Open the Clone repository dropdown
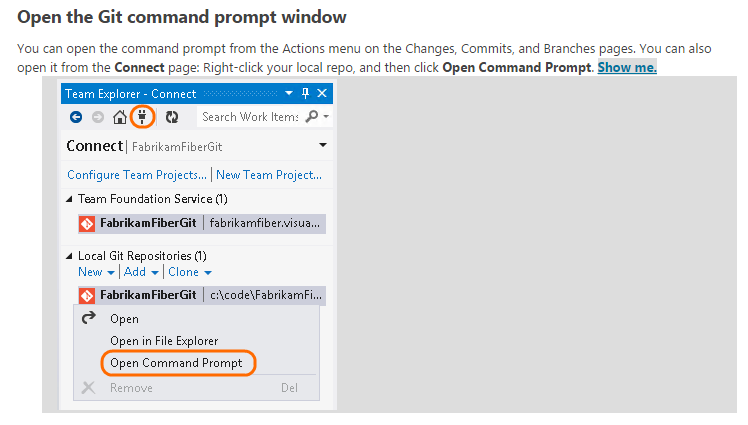The height and width of the screenshot is (425, 748). click(189, 272)
